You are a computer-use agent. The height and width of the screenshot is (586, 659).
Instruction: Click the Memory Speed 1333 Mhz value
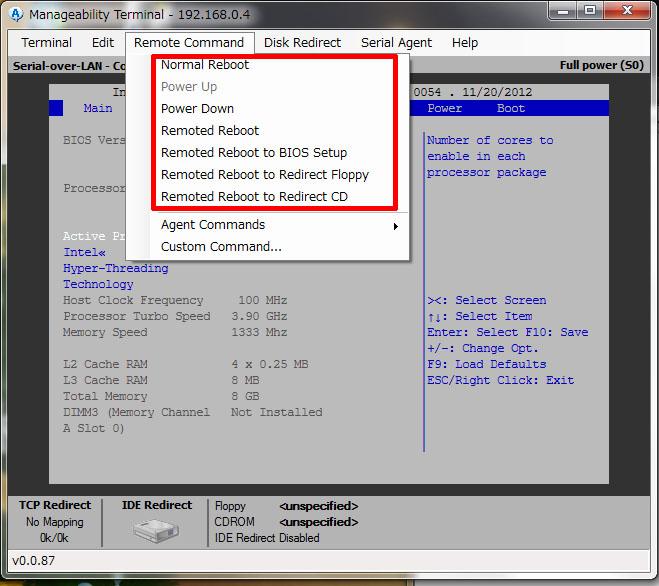pos(259,332)
